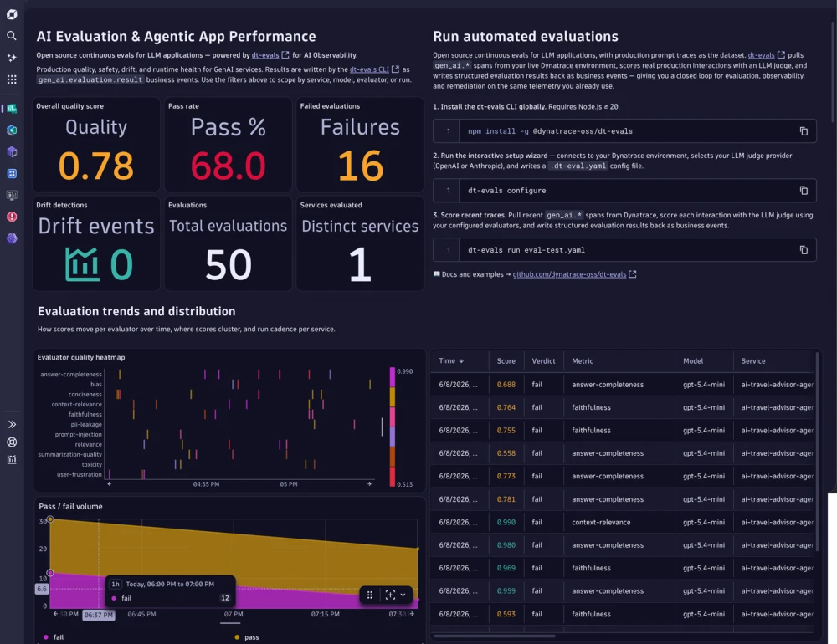Follow the dt-evals CLI link
This screenshot has width=837, height=644.
point(369,69)
